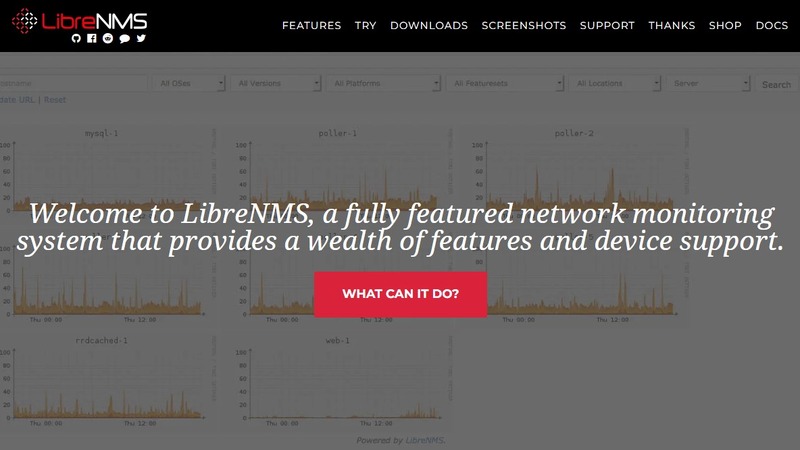Open the Facebook icon link
This screenshot has width=800, height=450.
coord(92,38)
